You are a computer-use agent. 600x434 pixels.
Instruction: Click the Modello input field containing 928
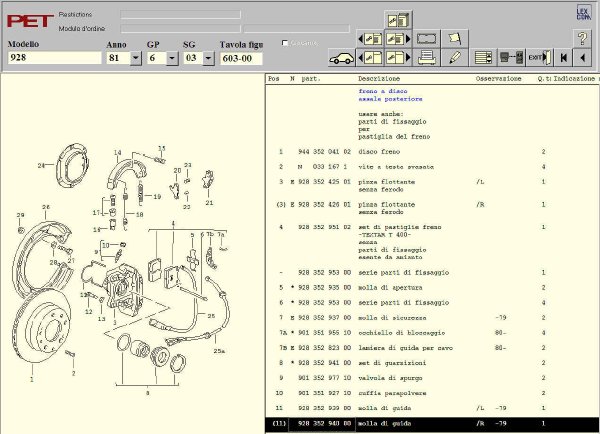54,58
